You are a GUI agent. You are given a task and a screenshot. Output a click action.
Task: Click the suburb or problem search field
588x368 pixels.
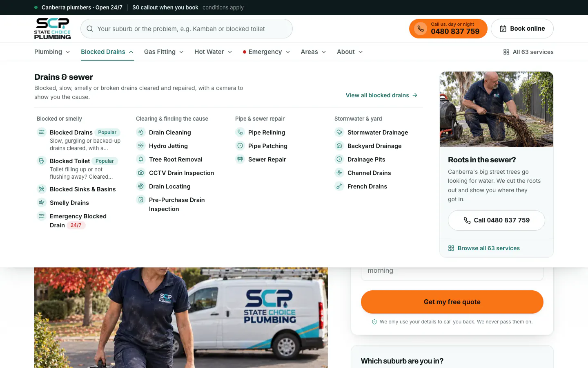click(187, 29)
